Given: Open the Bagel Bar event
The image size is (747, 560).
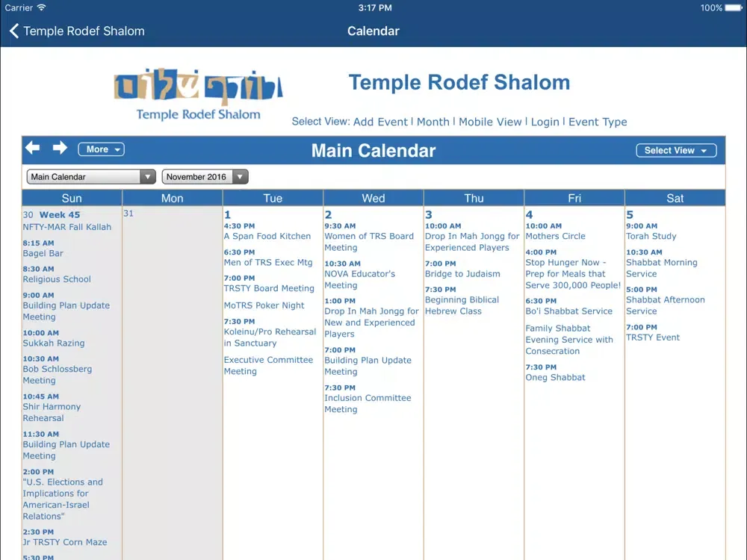Looking at the screenshot, I should tap(43, 253).
